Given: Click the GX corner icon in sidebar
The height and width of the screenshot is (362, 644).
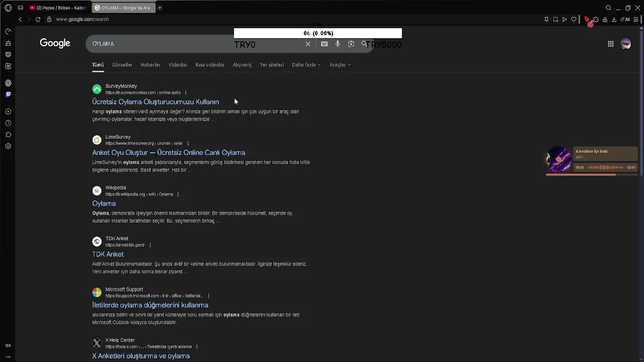Looking at the screenshot, I should pyautogui.click(x=8, y=345).
